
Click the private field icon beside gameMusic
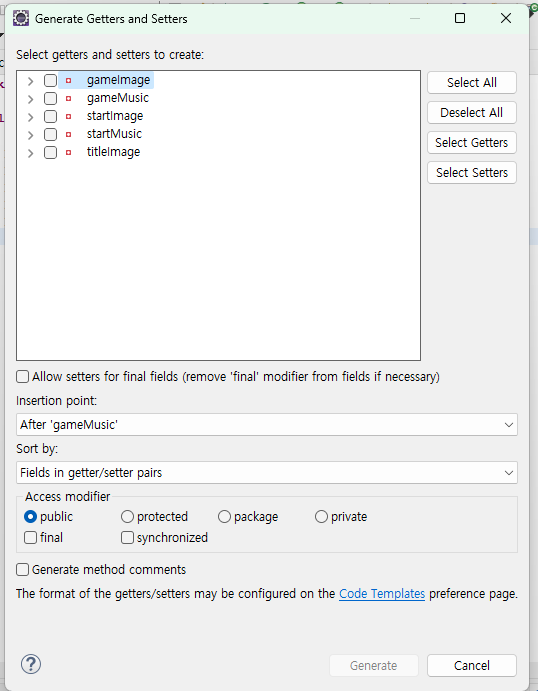pyautogui.click(x=68, y=98)
